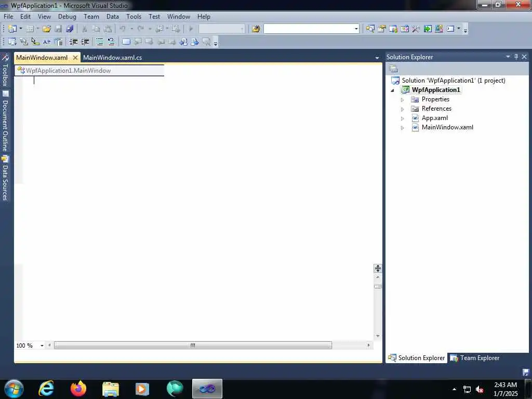The height and width of the screenshot is (399, 532).
Task: Open the New Project dropdown arrow
Action: (21, 29)
